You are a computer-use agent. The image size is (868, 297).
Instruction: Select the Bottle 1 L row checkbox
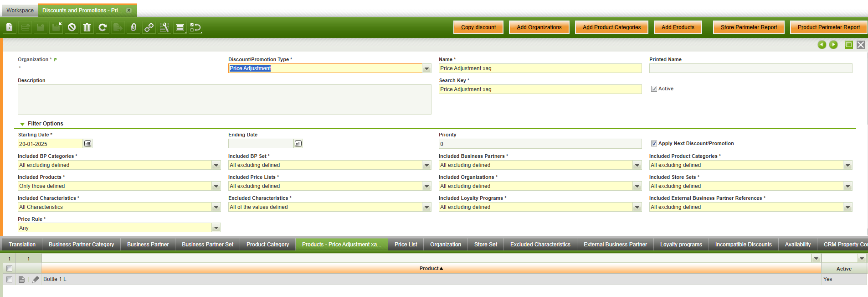coord(9,279)
